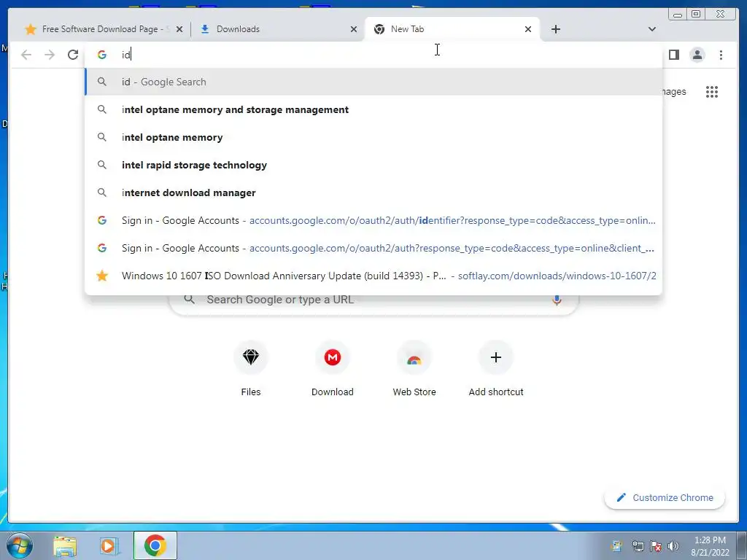747x560 pixels.
Task: Open the profile avatar button
Action: click(x=697, y=55)
